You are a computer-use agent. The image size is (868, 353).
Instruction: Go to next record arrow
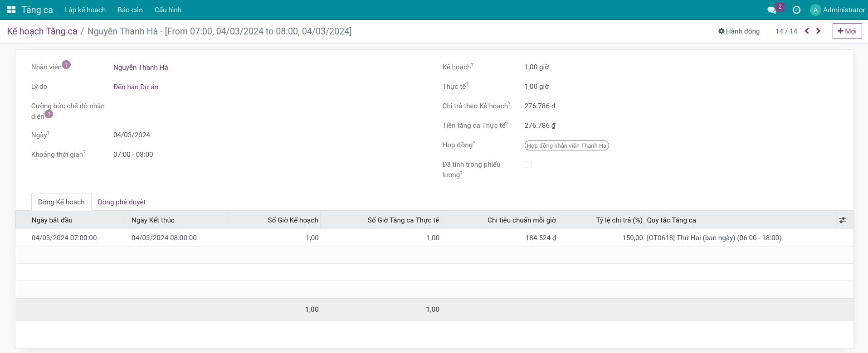pos(818,31)
